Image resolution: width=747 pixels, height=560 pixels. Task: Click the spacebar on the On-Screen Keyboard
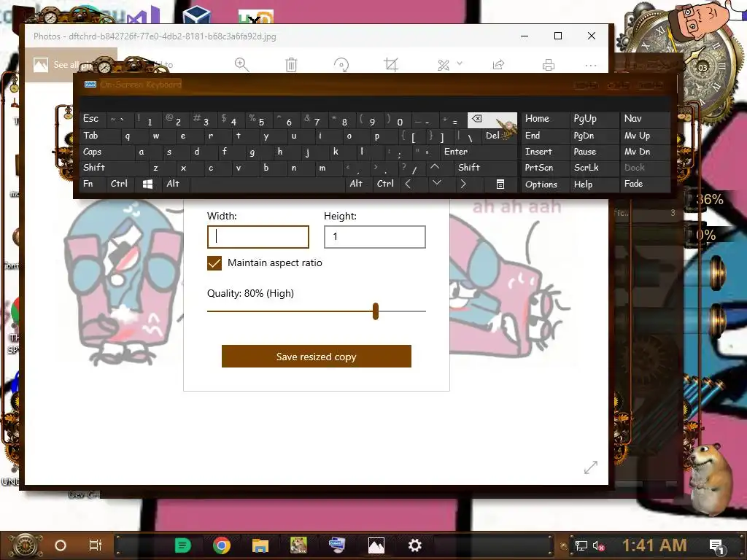267,184
